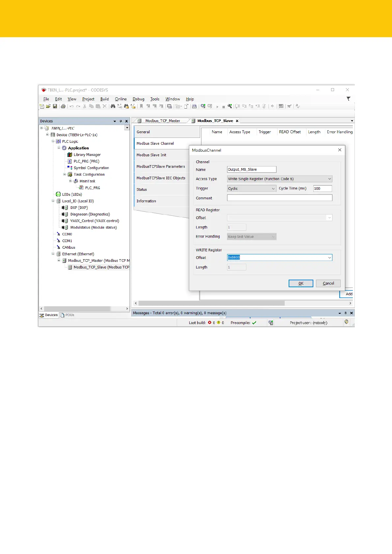Close the Devices panel

(x=126, y=121)
